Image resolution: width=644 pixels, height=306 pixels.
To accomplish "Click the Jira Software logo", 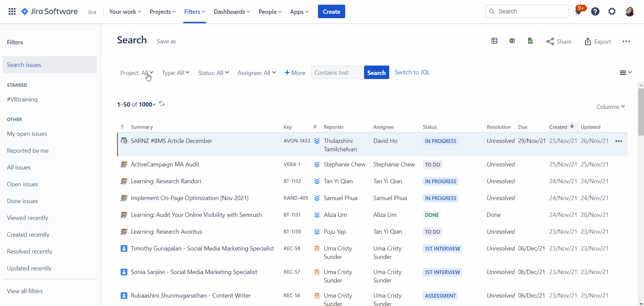I will 49,11.
